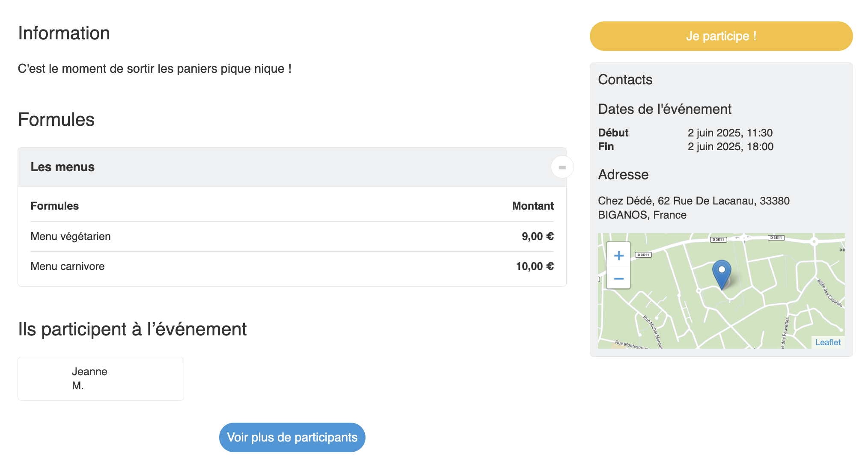
Task: Click the 'Début' label
Action: click(x=613, y=133)
